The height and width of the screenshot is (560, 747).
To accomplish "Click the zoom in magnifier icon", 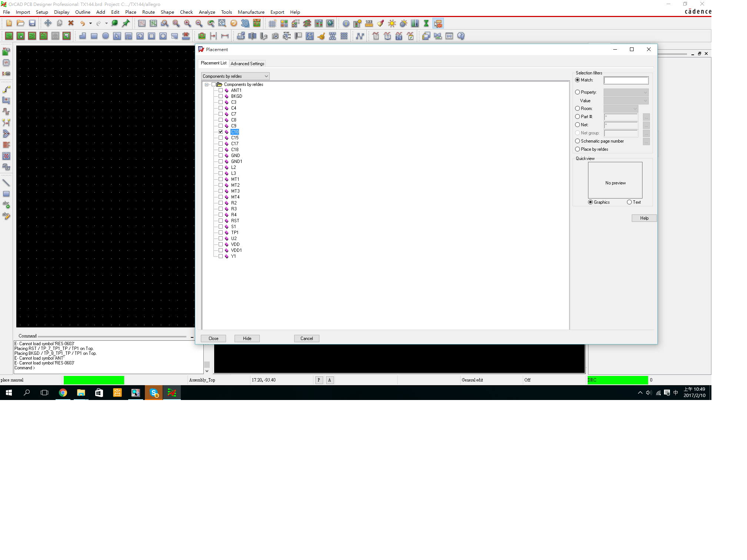I will 187,23.
